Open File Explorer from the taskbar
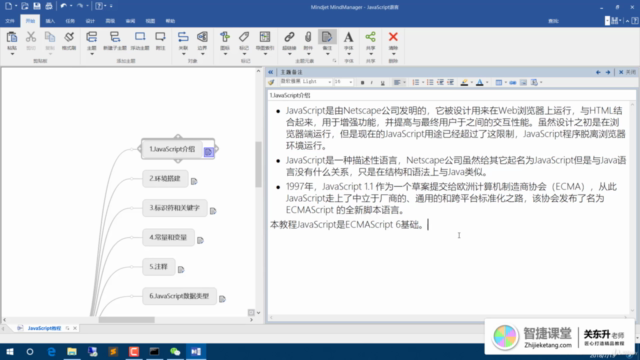This screenshot has width=640, height=360. click(72, 351)
